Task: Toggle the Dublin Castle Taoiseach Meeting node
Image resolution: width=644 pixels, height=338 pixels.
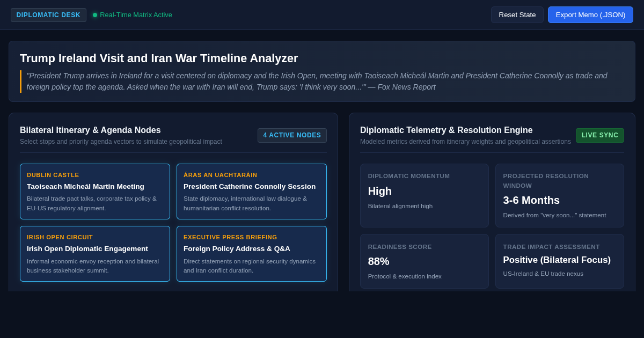Action: coord(95,192)
